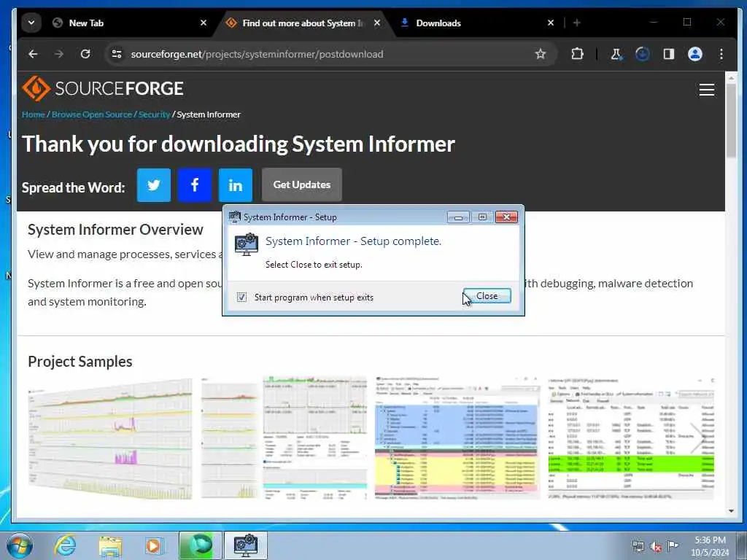This screenshot has width=747, height=560.
Task: Click the Project Samples heading
Action: click(80, 362)
